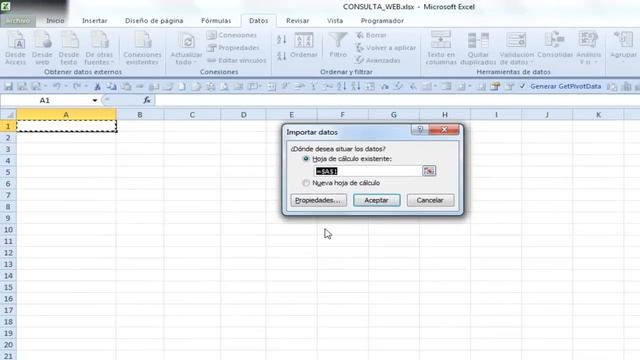This screenshot has height=360, width=640.
Task: Open Conexiones existentes
Action: click(142, 48)
